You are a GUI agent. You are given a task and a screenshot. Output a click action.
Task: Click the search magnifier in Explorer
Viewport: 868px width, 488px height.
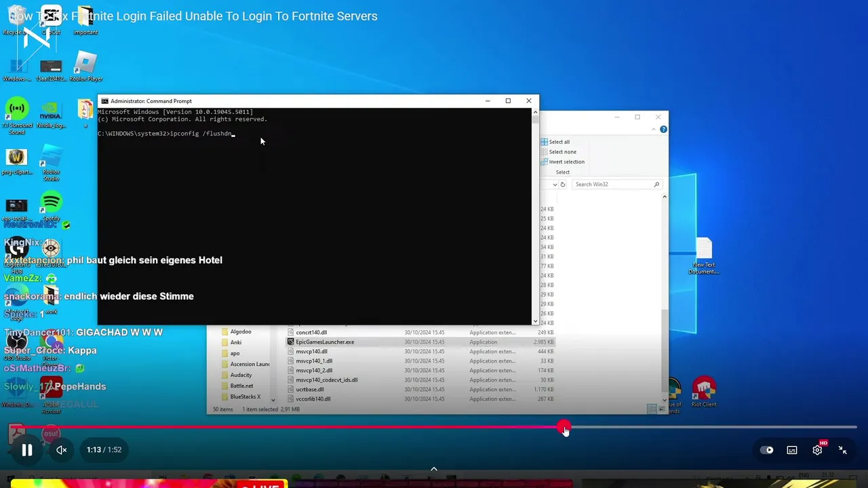point(656,184)
